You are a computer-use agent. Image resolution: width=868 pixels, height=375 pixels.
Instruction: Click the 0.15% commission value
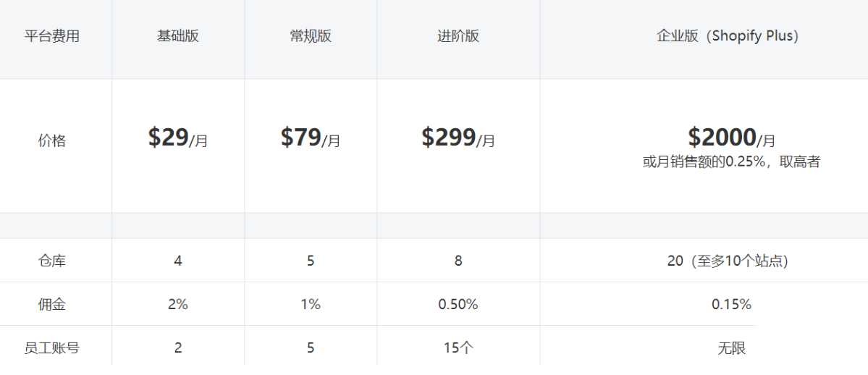click(731, 304)
